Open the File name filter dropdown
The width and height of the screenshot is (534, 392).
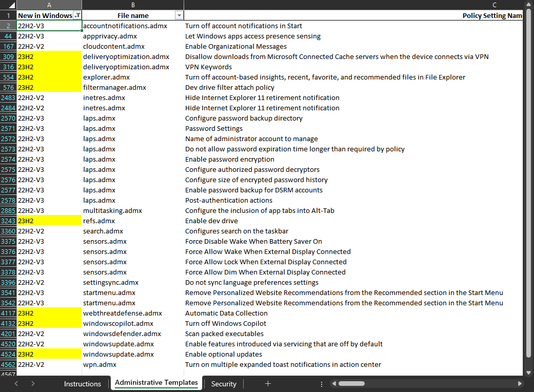(179, 15)
